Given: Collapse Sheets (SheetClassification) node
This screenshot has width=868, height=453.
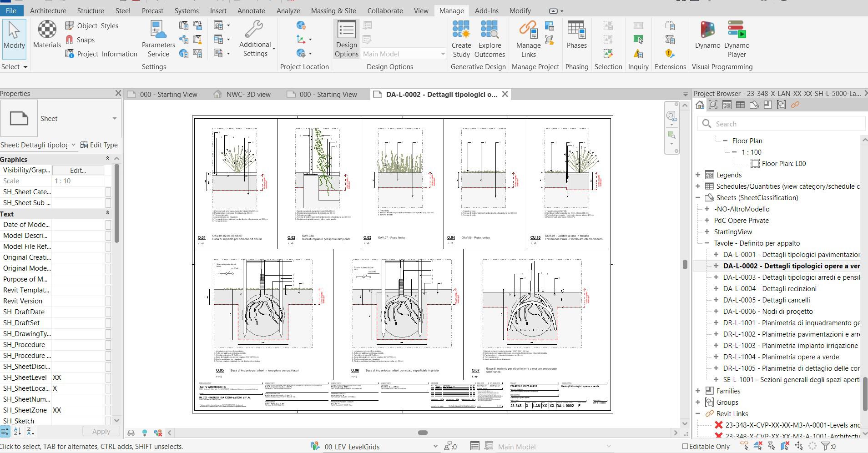Looking at the screenshot, I should 698,198.
